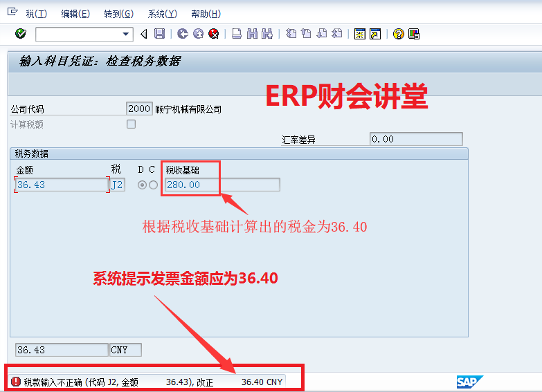Viewport: 542px width, 392px height.
Task: Click the red error icon in status bar
Action: pos(16,382)
